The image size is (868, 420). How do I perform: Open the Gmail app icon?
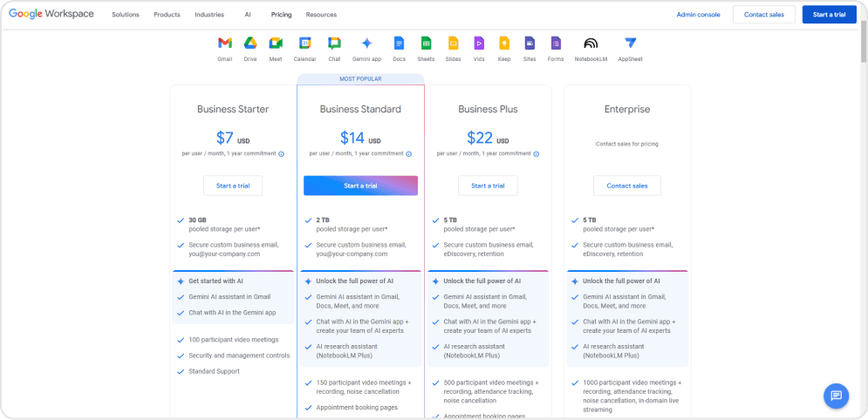tap(225, 43)
